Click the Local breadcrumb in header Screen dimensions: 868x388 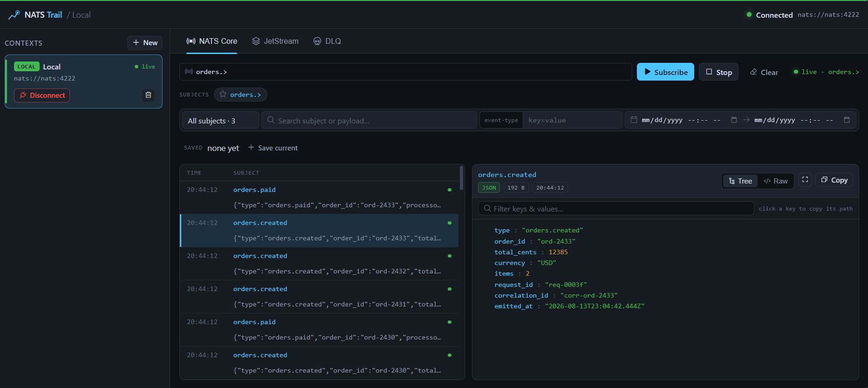81,15
